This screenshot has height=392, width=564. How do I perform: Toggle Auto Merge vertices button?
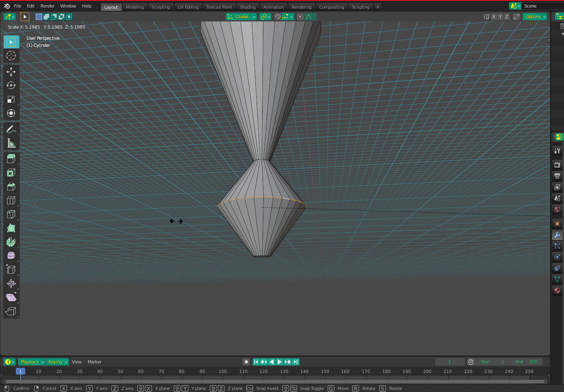pyautogui.click(x=516, y=17)
